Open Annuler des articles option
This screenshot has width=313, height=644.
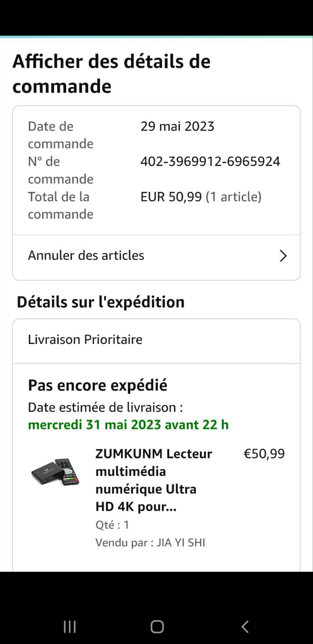pos(86,256)
